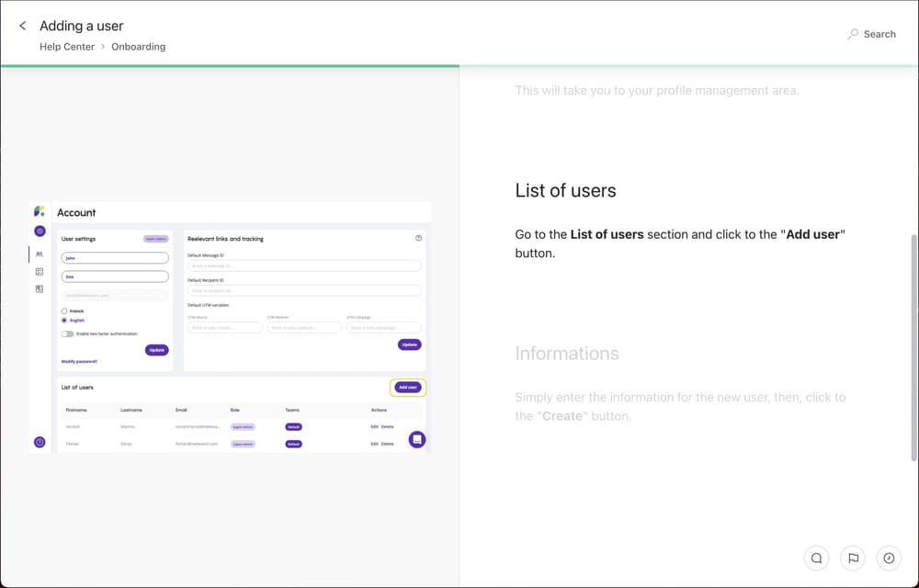This screenshot has width=919, height=588.
Task: Click the faded profile management area sentence
Action: [x=657, y=90]
